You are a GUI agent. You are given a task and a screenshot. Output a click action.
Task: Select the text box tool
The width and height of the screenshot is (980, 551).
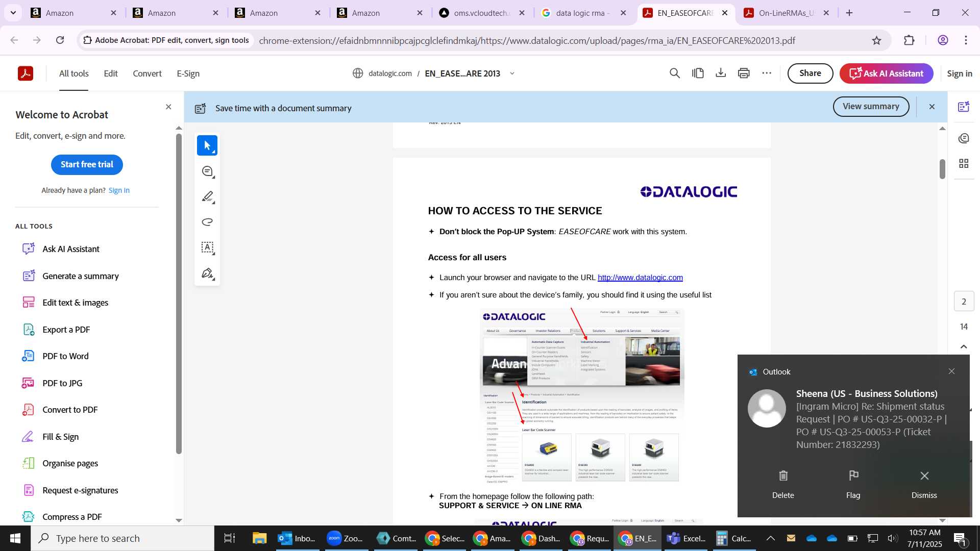(207, 248)
